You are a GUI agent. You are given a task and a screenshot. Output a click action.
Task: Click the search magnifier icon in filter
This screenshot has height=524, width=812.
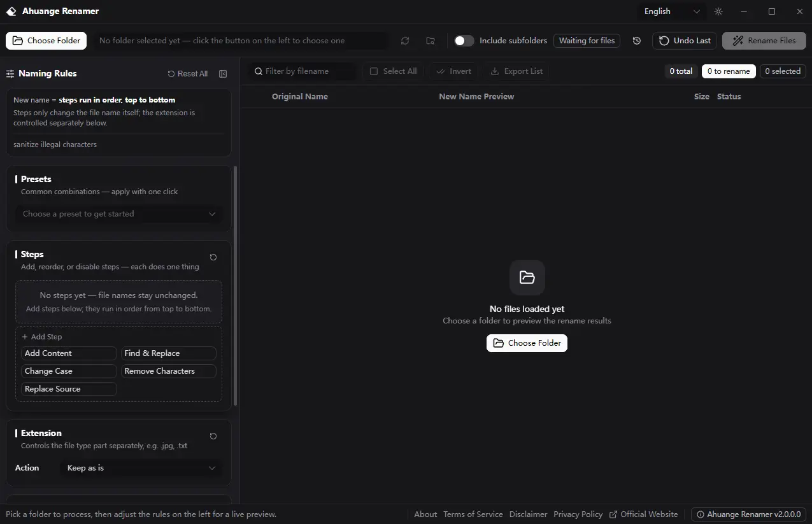[259, 71]
